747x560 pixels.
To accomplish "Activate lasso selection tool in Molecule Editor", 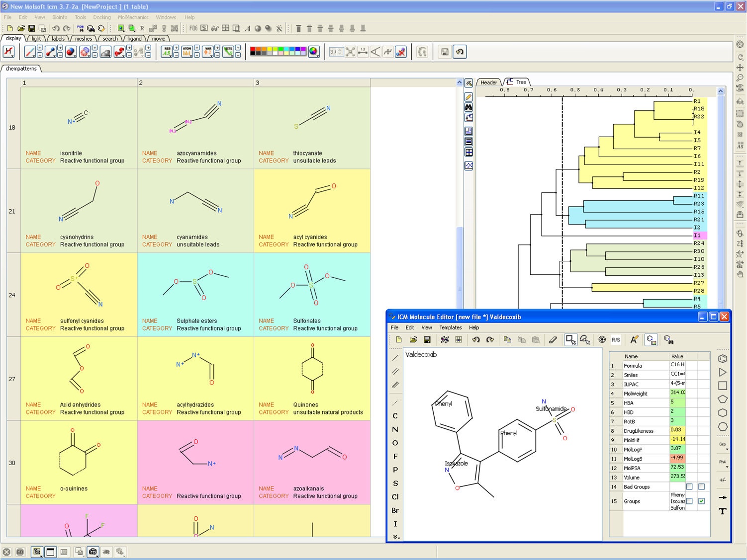I will pos(585,340).
